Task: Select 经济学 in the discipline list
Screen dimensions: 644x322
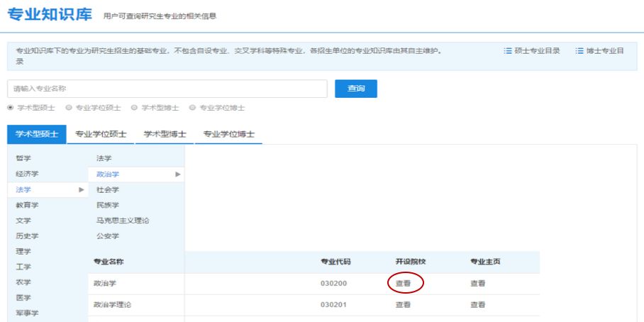Action: 28,174
